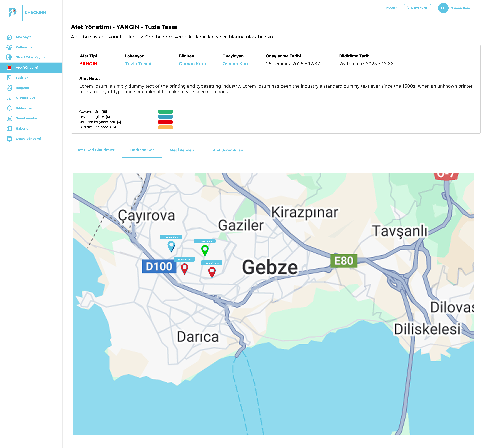This screenshot has height=448, width=488.
Task: Toggle the hamburger sidebar menu
Action: tap(71, 8)
